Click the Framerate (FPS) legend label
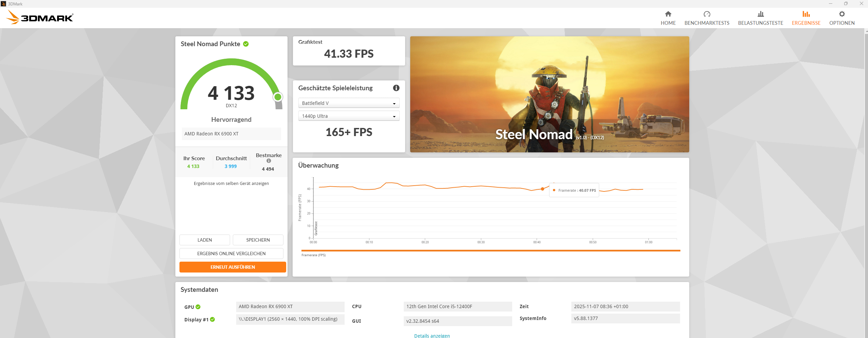 click(x=313, y=255)
